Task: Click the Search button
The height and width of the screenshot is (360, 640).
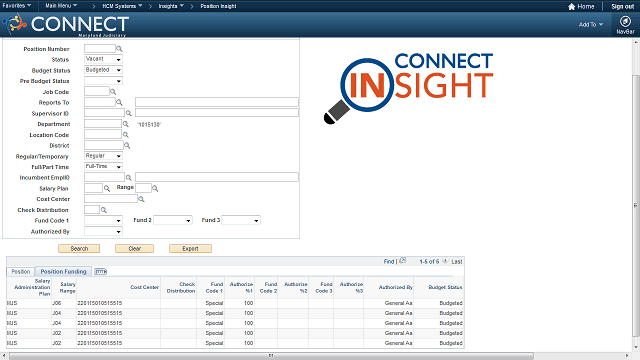Action: click(x=79, y=249)
